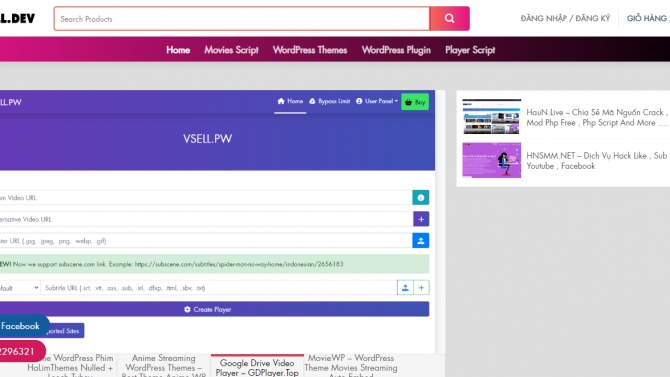Open the Movies Script menu item
670x377 pixels.
pos(231,50)
